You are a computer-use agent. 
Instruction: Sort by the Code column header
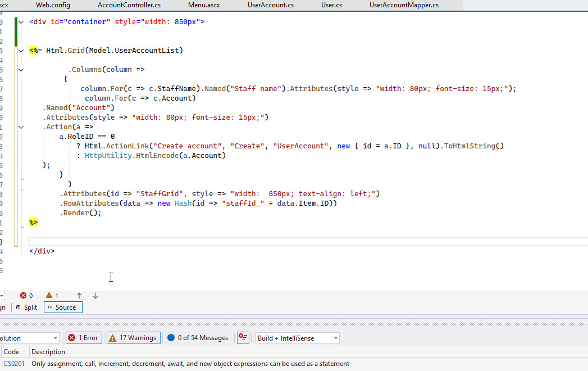(x=11, y=352)
